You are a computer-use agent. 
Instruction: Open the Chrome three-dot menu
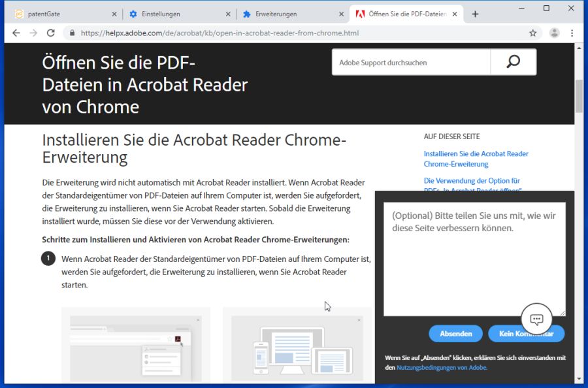(x=572, y=33)
